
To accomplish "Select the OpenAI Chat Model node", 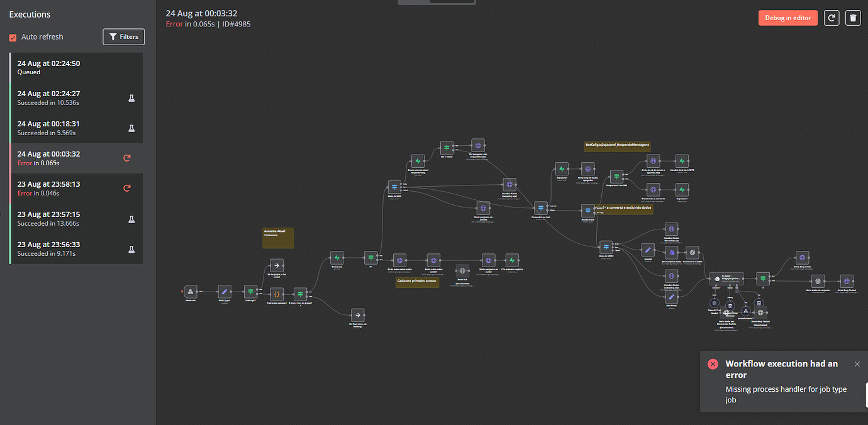I will coord(715,303).
